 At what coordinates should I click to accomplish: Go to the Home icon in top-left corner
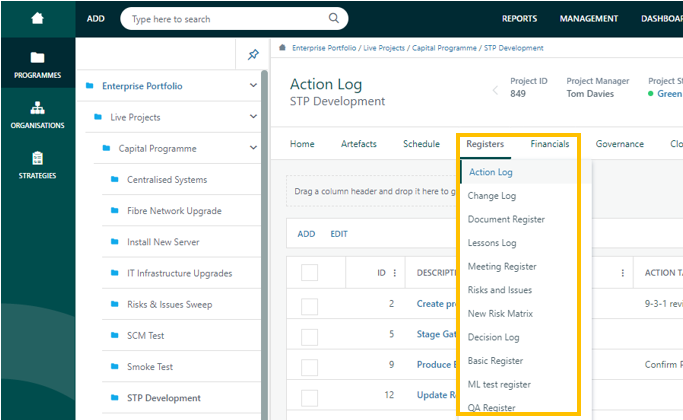pyautogui.click(x=37, y=18)
